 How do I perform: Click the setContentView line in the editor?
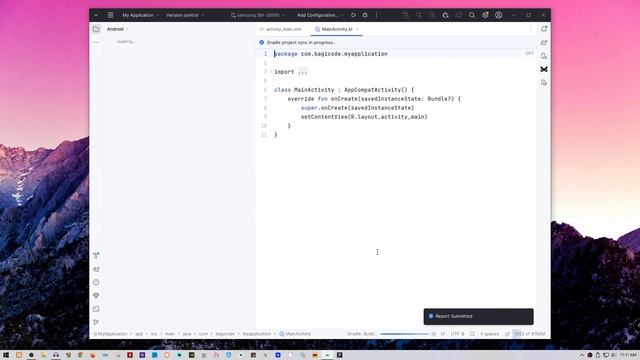364,117
